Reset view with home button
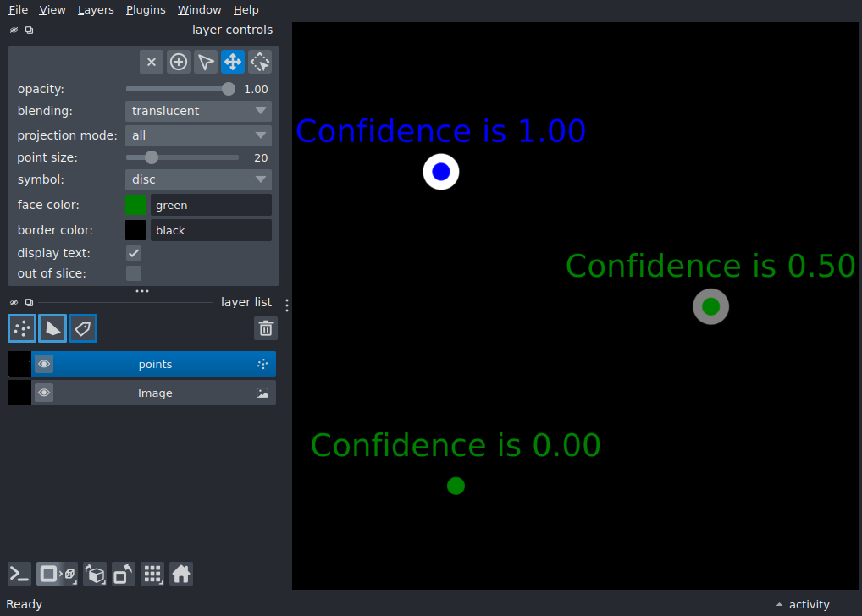This screenshot has height=616, width=862. click(x=181, y=575)
